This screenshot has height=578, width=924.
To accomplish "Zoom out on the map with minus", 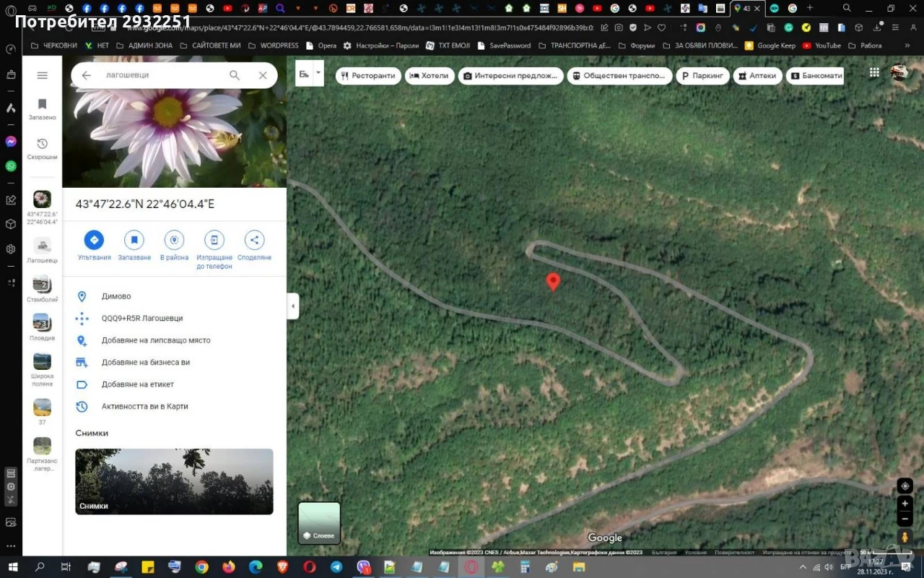I will tap(905, 519).
